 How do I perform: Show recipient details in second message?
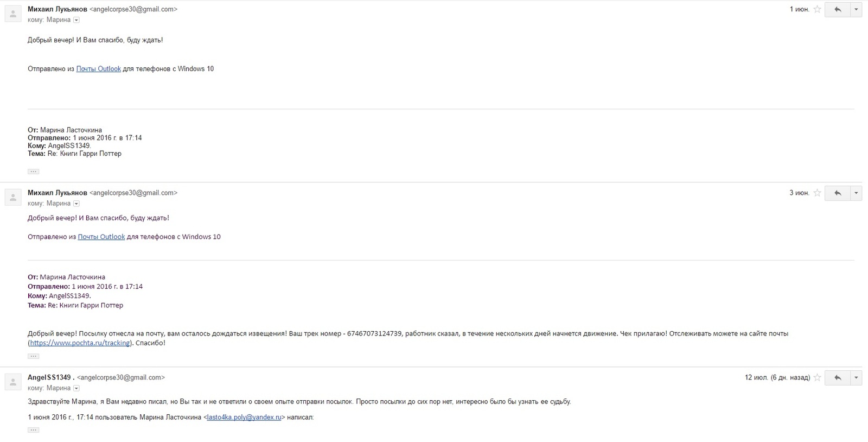tap(76, 204)
